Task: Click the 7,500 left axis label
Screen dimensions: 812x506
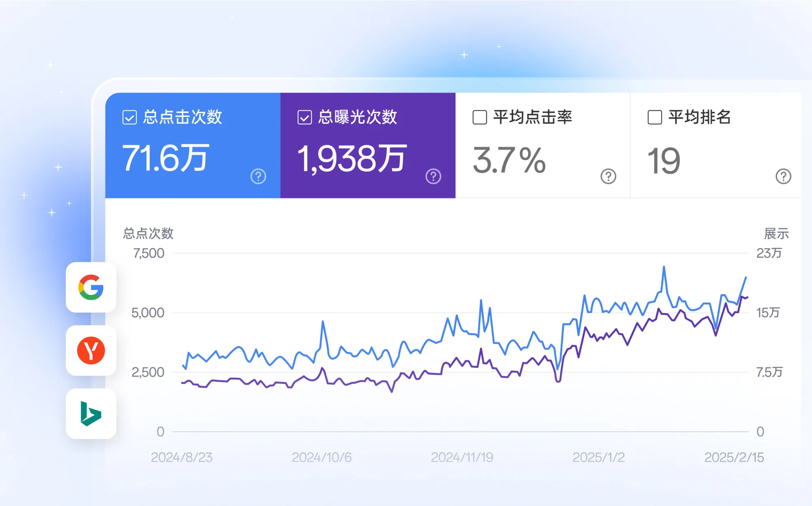Action: pos(149,253)
